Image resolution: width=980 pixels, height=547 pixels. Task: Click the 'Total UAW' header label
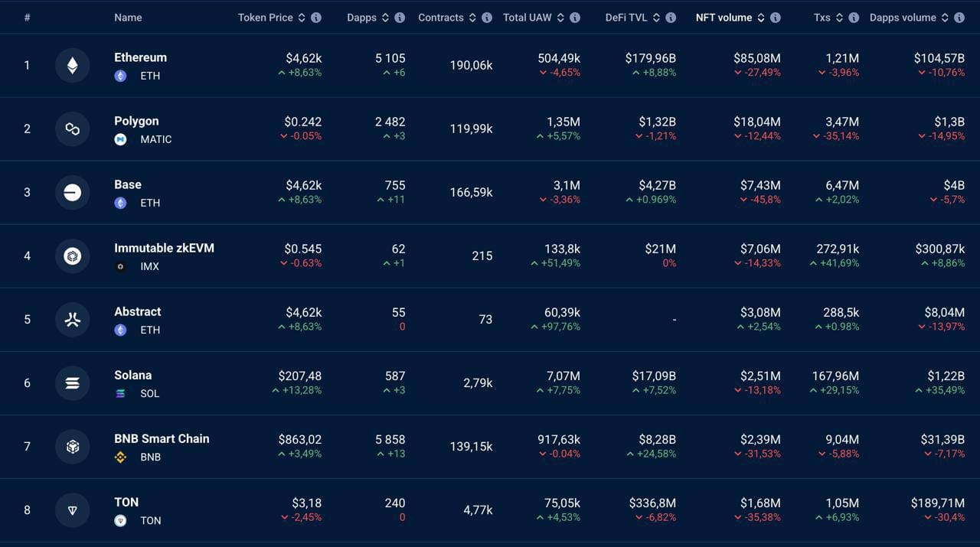[528, 18]
